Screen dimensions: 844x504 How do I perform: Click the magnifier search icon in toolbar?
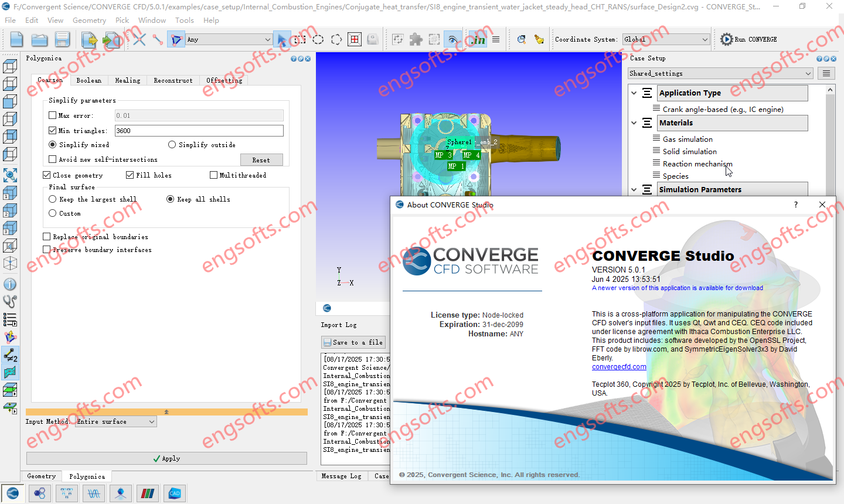521,39
